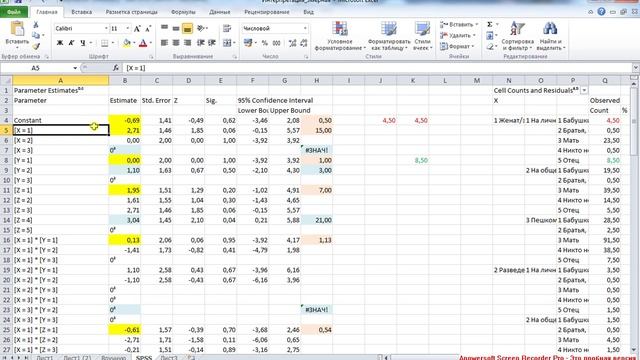Click Вставить in the Ячейки group
The width and height of the screenshot is (640, 360).
pyautogui.click(x=458, y=24)
